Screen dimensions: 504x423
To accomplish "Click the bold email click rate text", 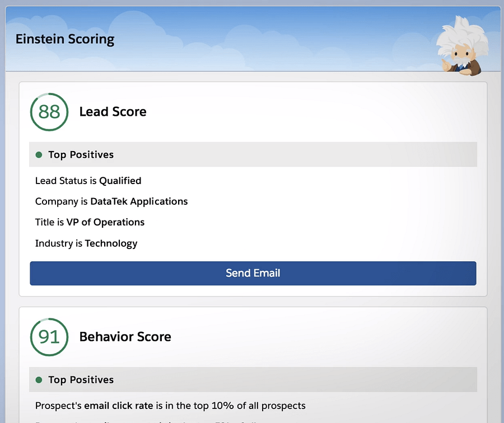I will tap(119, 406).
